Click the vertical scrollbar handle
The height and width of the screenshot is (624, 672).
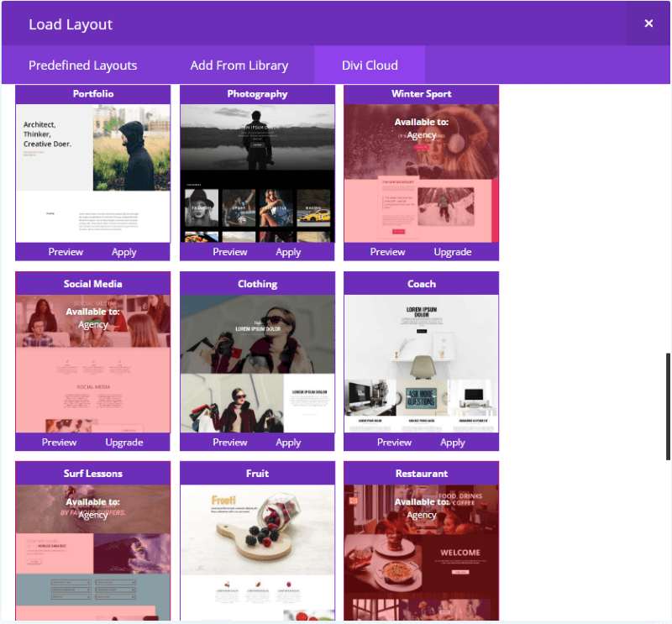click(x=669, y=406)
